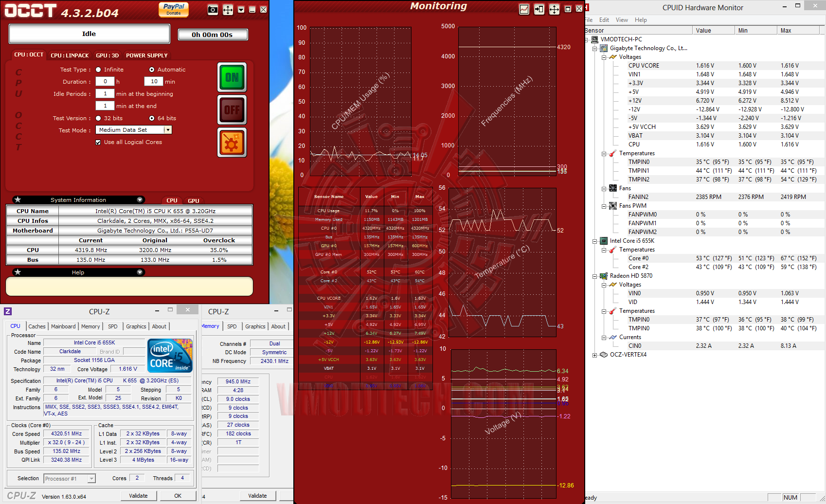Open OCCT settings via the orange gear icon
This screenshot has width=826, height=504.
232,143
